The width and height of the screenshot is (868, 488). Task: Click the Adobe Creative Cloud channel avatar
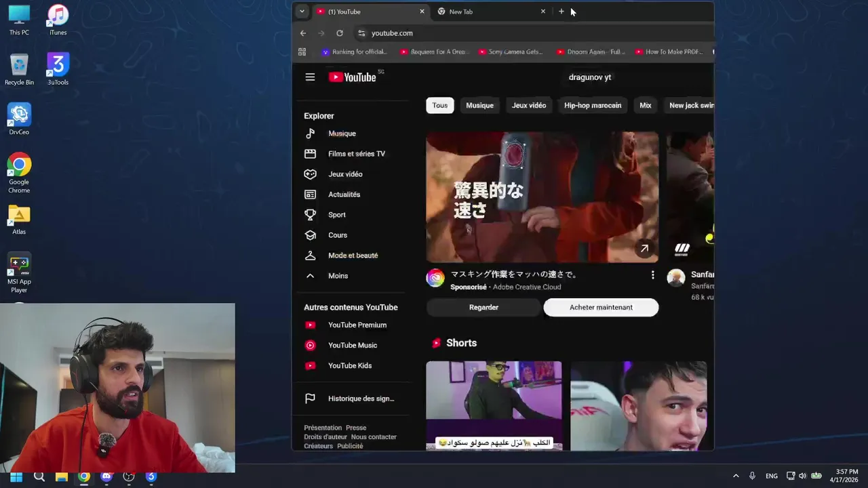pos(435,278)
